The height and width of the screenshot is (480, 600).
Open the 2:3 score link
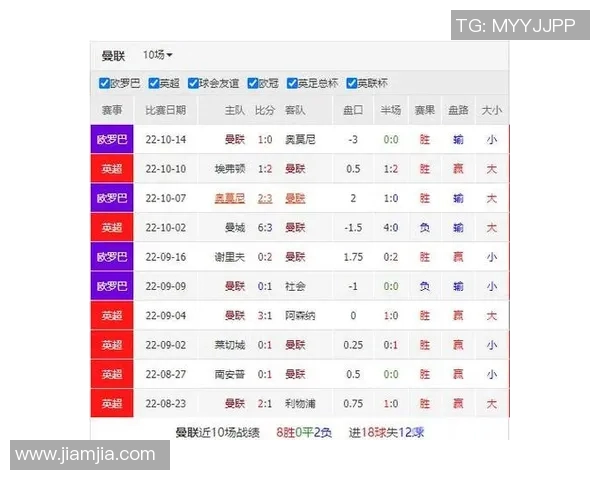[x=265, y=198]
